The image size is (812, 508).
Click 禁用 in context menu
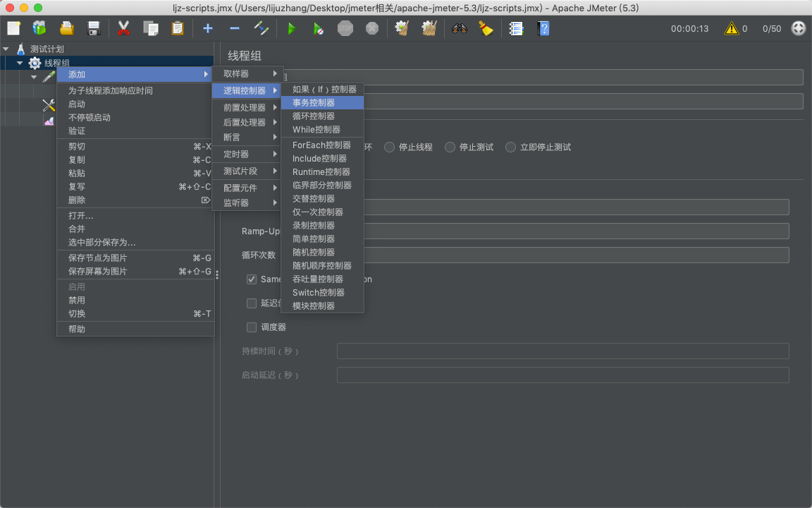tap(135, 300)
